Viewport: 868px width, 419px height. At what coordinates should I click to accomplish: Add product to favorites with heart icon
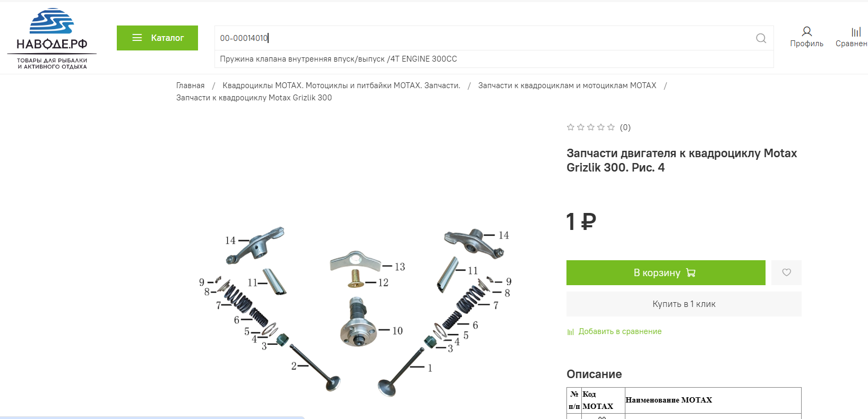786,272
